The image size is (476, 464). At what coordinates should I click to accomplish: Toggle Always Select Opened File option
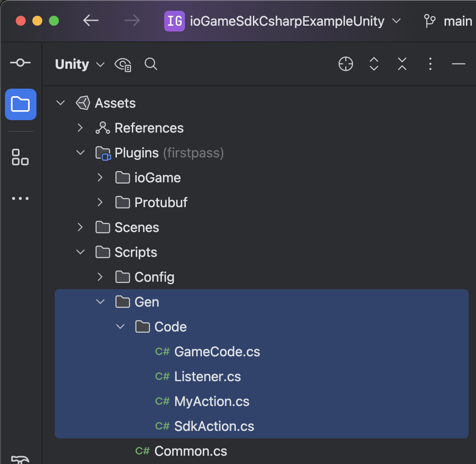[122, 64]
